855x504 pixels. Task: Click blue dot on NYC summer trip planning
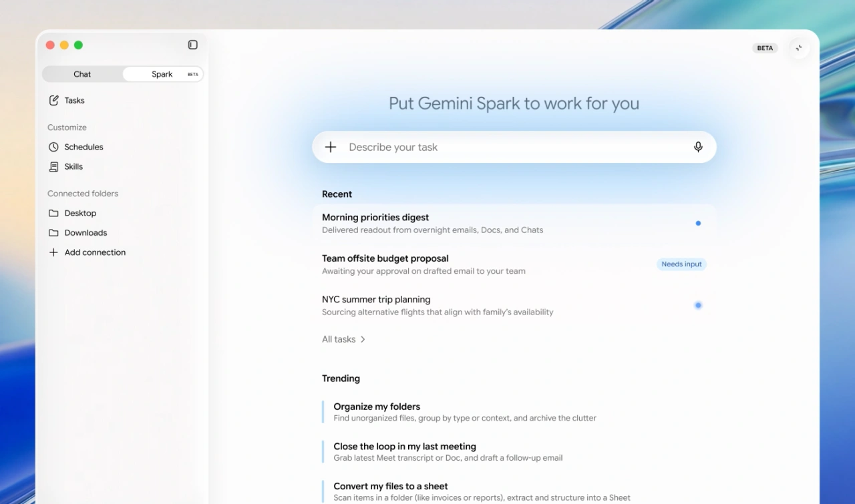[698, 305]
